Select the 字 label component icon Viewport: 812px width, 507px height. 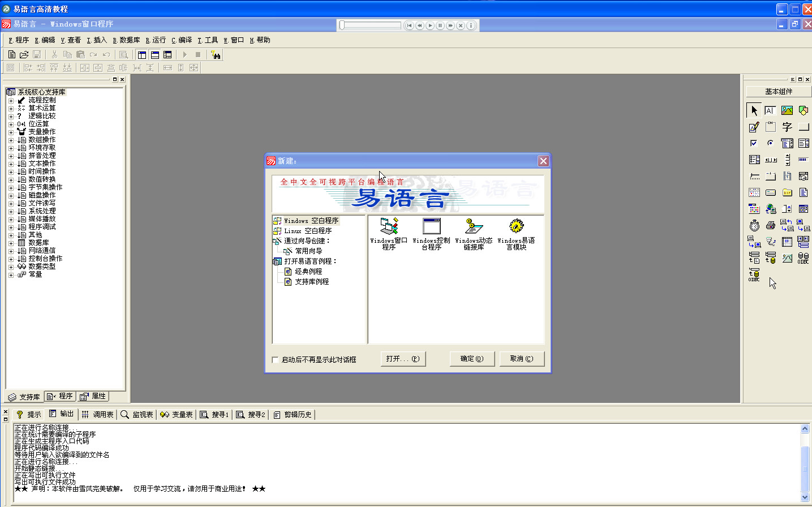787,127
